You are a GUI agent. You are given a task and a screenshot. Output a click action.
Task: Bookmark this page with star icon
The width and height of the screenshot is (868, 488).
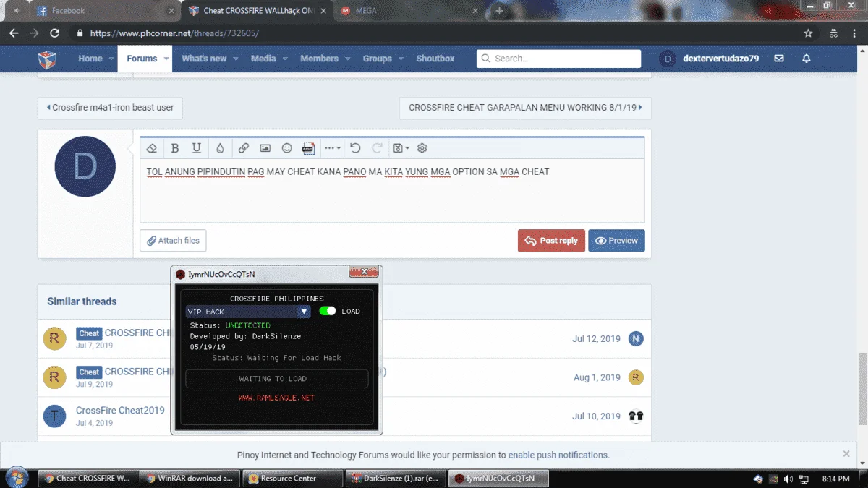[808, 33]
